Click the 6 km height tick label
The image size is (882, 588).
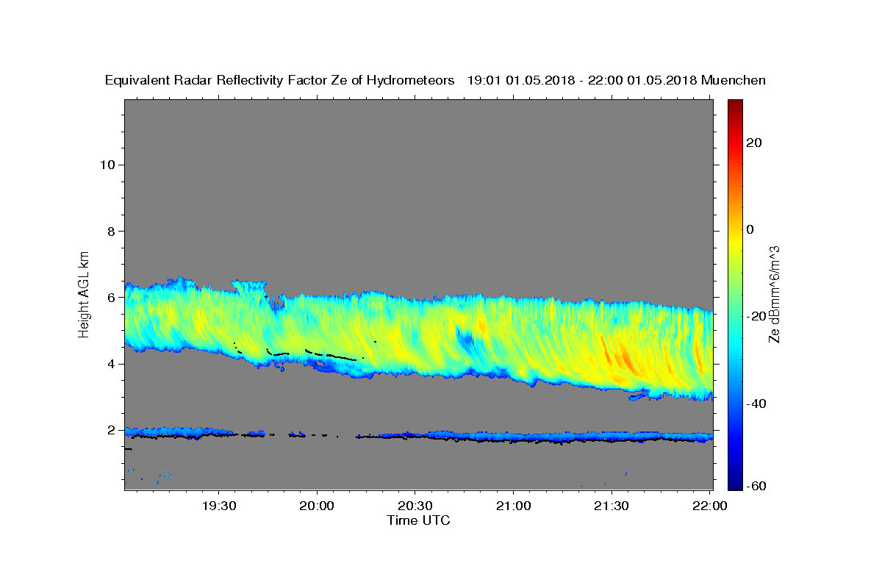pos(110,298)
